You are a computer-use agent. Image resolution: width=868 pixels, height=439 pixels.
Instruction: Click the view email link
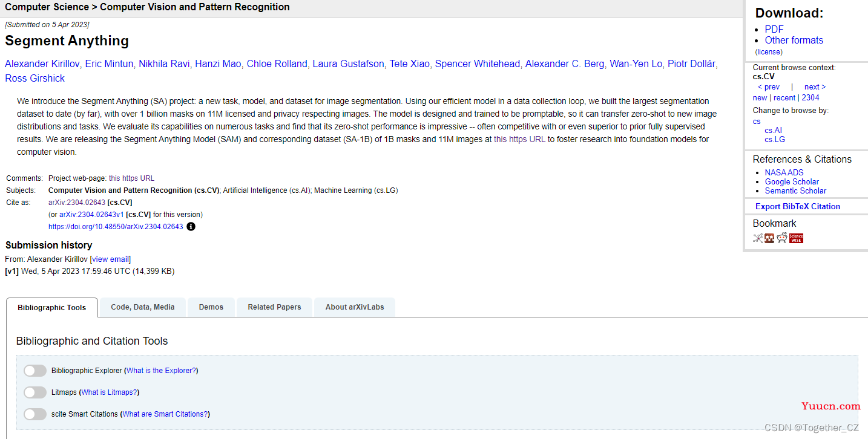[x=110, y=259]
